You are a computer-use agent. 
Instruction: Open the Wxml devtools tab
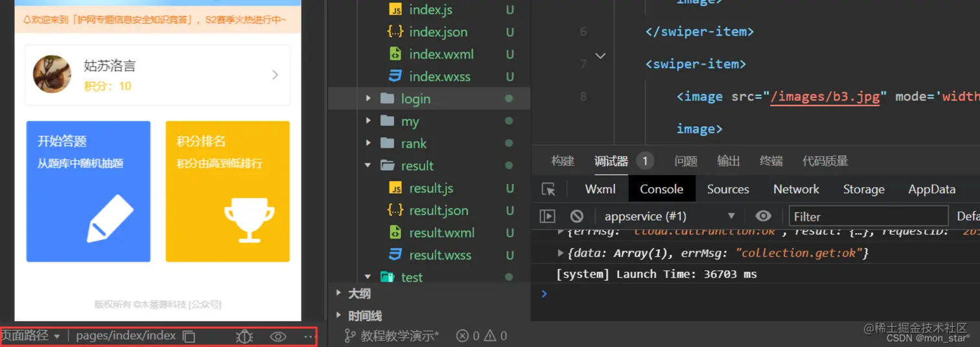pos(600,189)
